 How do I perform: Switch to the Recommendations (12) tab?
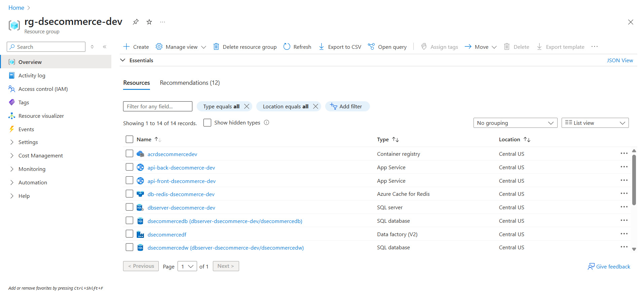coord(190,83)
